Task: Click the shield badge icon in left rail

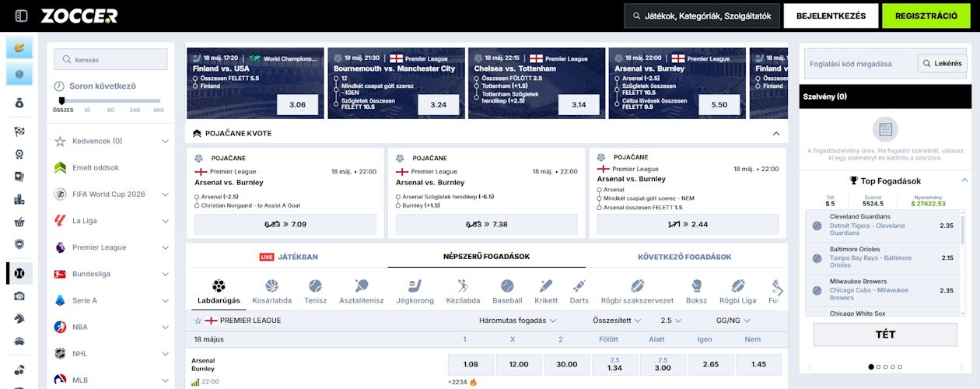Action: (19, 244)
